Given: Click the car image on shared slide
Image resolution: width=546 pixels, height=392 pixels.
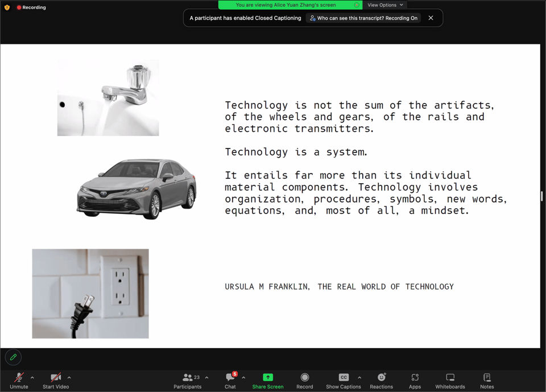Looking at the screenshot, I should [x=136, y=188].
